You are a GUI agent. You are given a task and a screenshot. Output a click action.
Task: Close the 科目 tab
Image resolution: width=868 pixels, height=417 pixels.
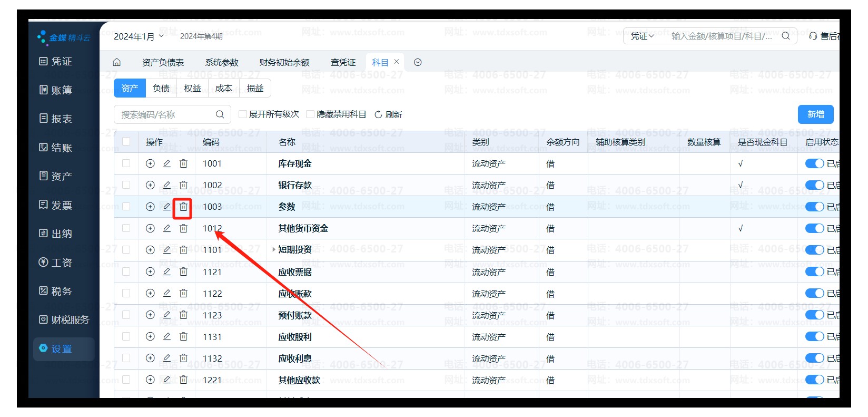397,62
